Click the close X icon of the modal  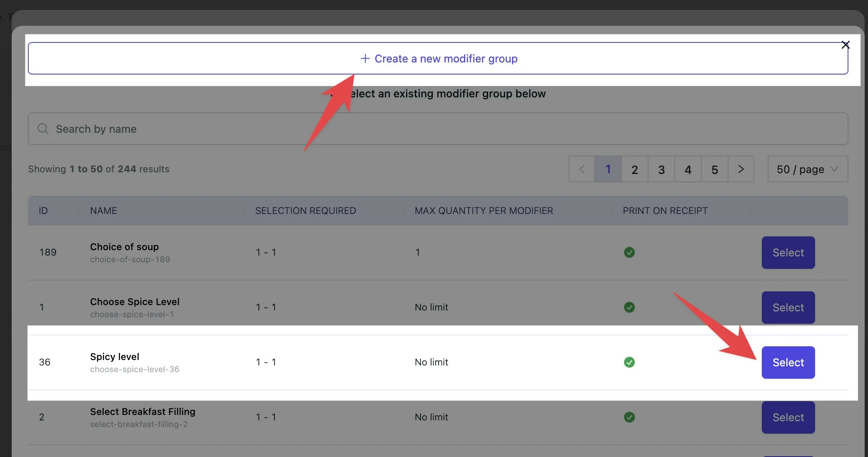point(846,45)
